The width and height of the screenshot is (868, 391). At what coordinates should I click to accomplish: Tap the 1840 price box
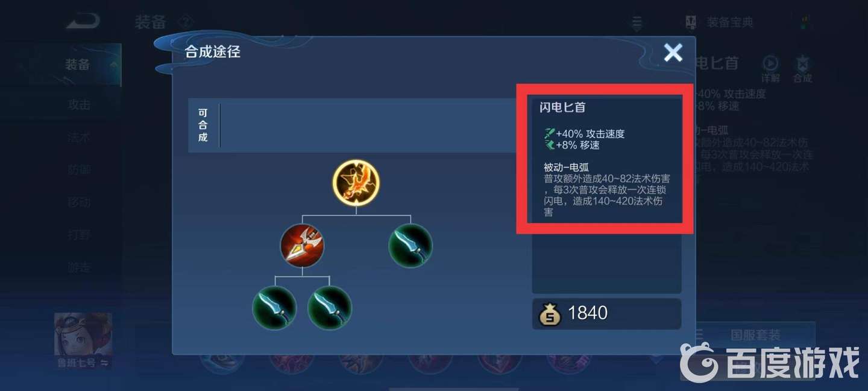pyautogui.click(x=606, y=314)
